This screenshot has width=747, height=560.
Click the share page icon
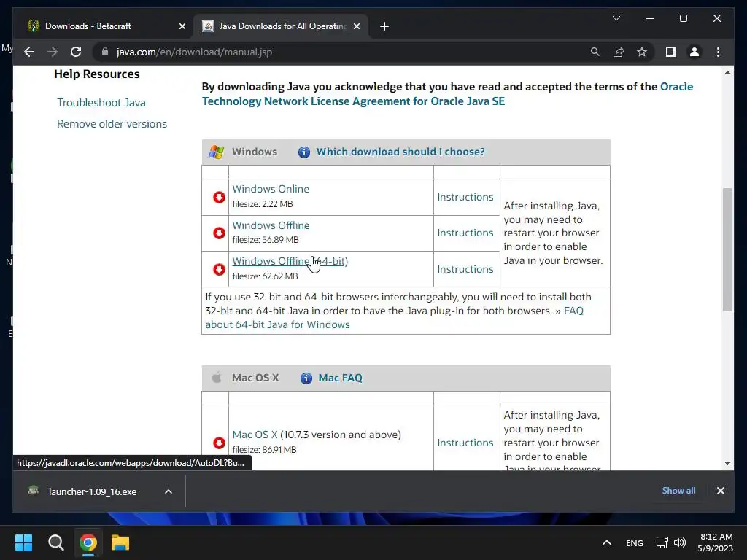(619, 52)
